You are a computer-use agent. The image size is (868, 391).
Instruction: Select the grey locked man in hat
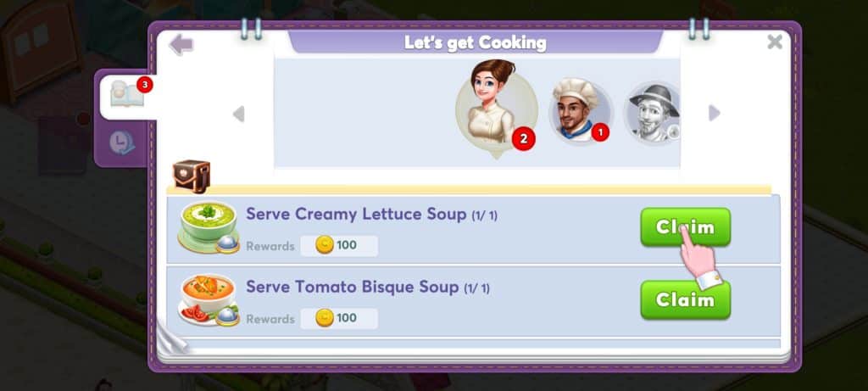(654, 112)
